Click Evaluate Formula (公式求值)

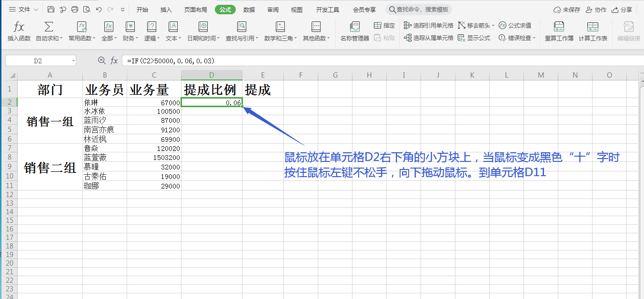coord(515,26)
